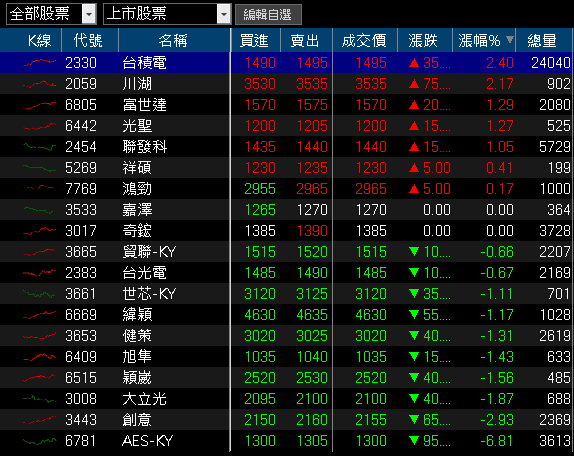Click 台積電 total volume 24040

(551, 63)
